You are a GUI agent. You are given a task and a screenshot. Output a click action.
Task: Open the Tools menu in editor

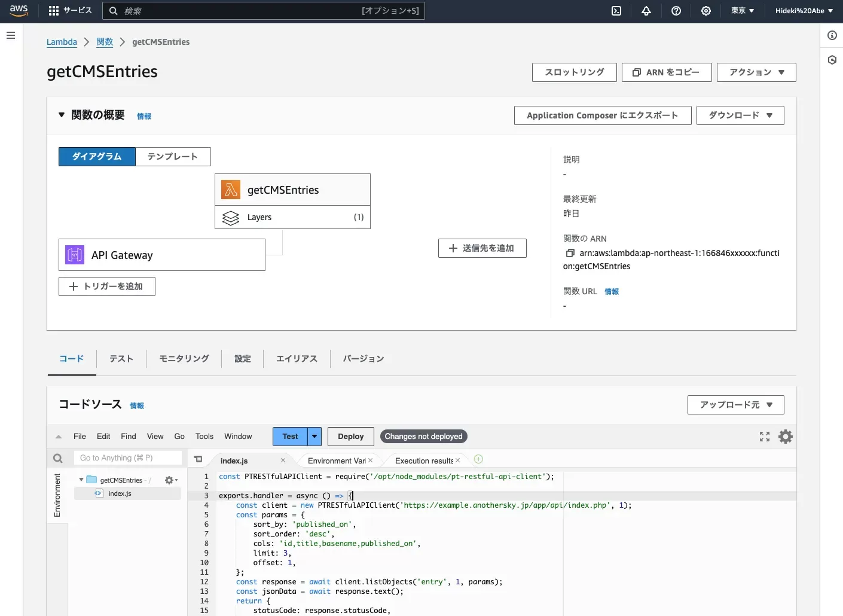[204, 437]
